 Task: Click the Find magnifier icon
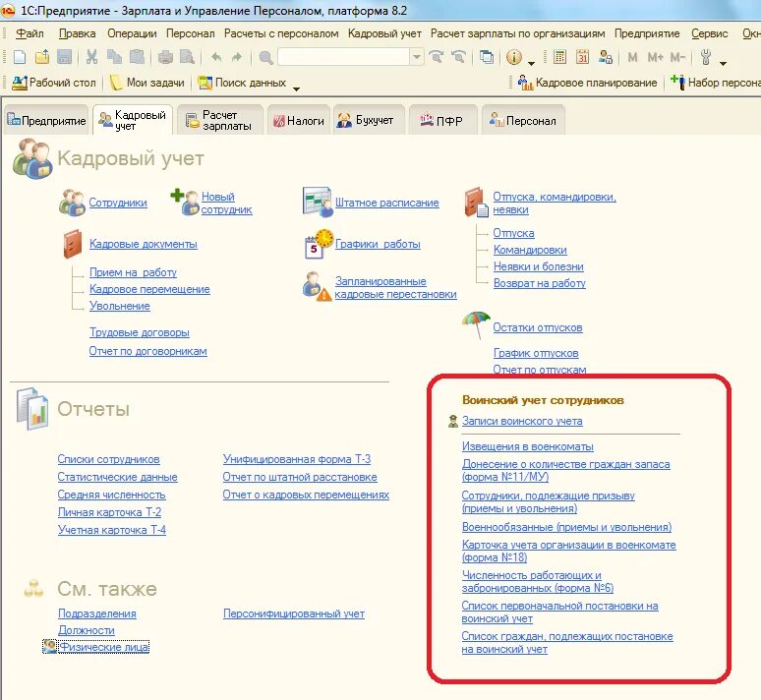(265, 57)
